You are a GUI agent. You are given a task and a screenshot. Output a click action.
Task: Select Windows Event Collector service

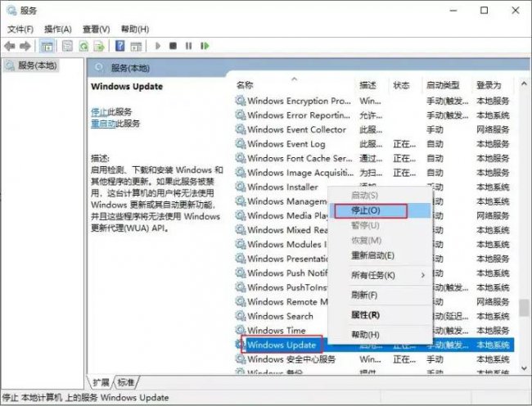tap(375, 129)
